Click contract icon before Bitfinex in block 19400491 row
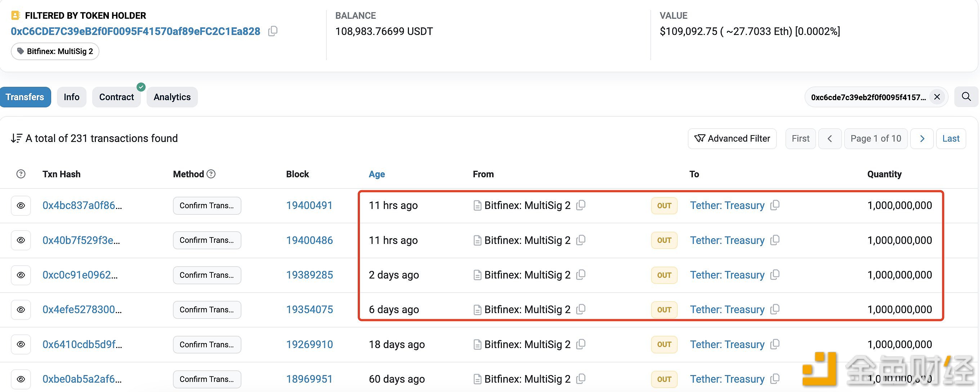 pos(477,206)
